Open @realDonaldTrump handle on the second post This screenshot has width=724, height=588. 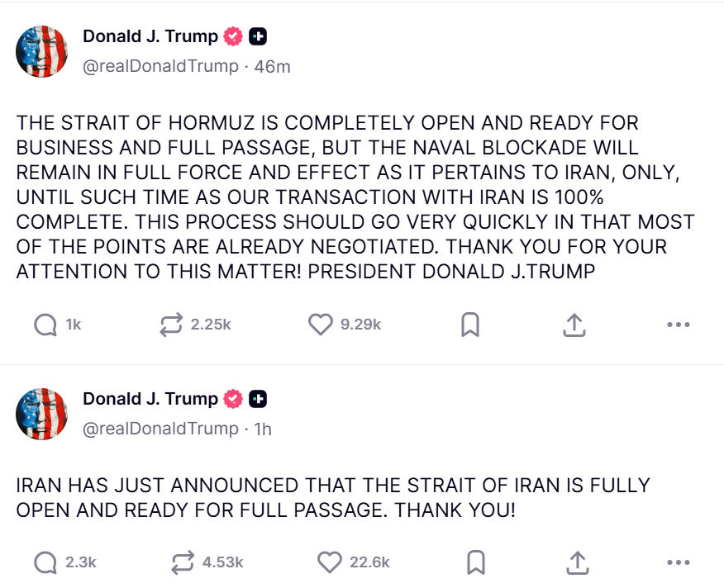pos(160,429)
